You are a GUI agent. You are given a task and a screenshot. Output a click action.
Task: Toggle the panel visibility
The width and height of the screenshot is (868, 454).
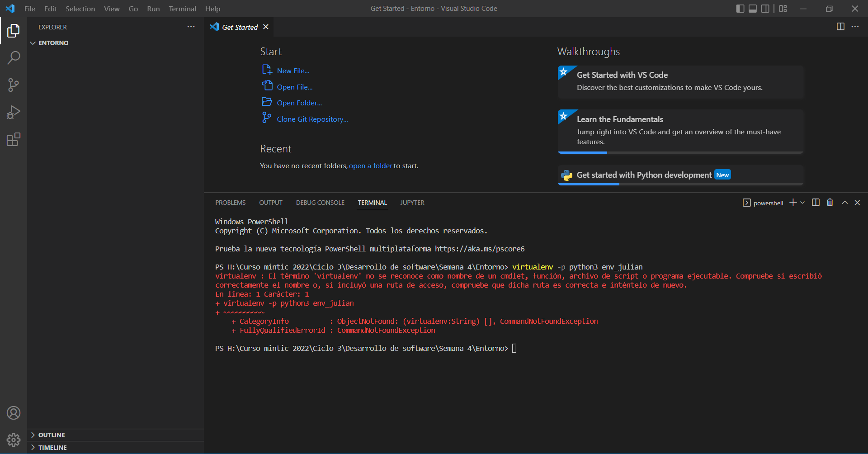click(752, 8)
